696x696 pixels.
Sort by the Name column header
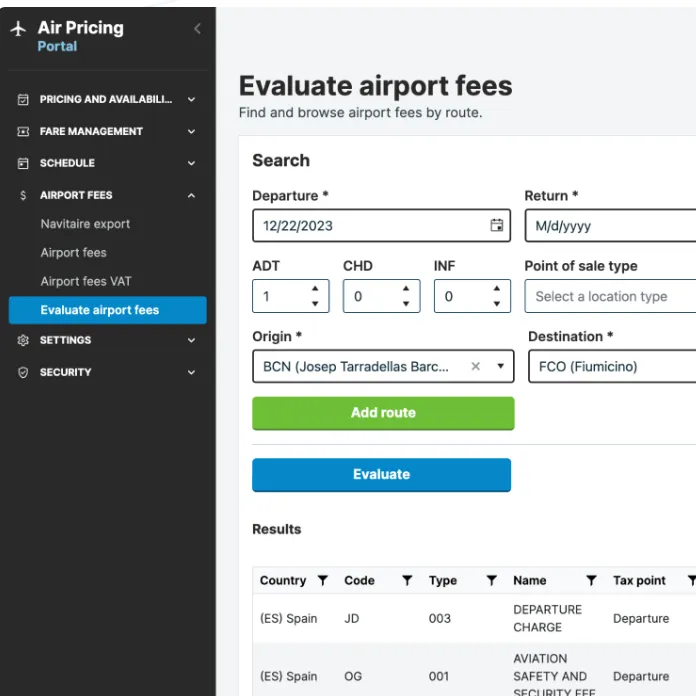530,580
